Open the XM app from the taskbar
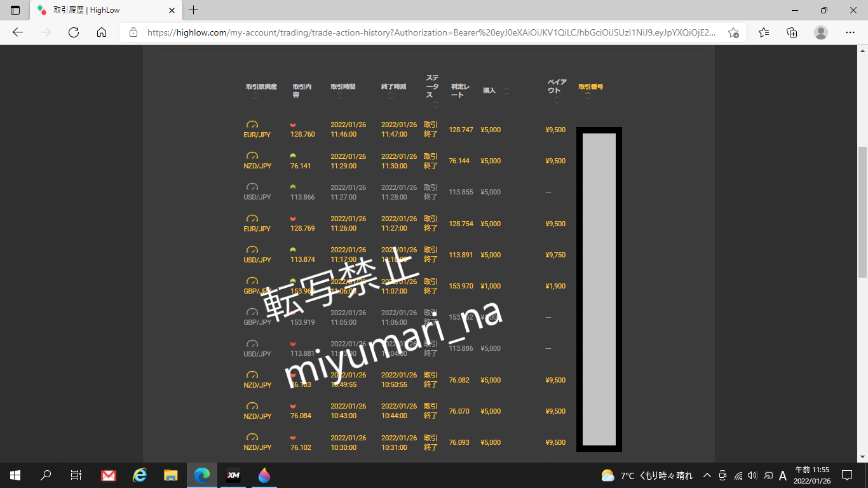The height and width of the screenshot is (488, 868). click(233, 475)
